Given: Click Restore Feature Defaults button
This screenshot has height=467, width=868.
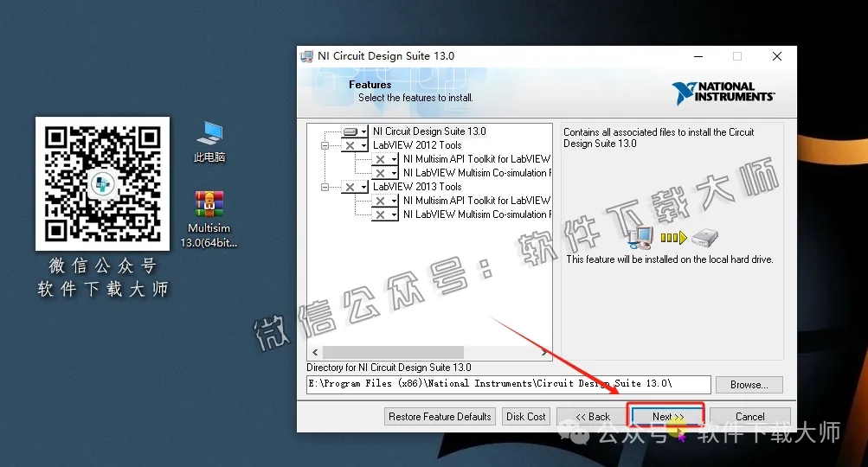Looking at the screenshot, I should click(x=440, y=417).
